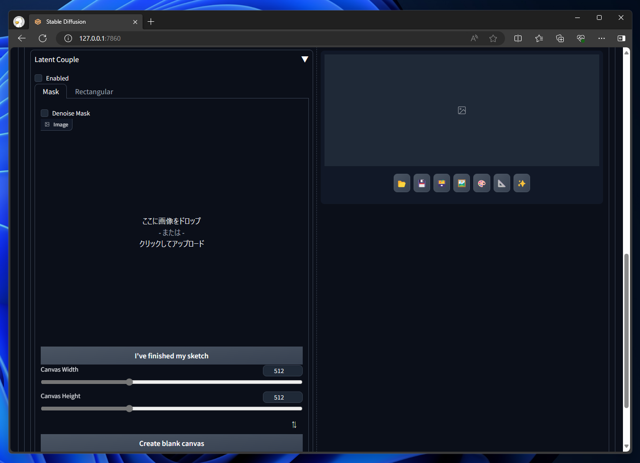Image resolution: width=640 pixels, height=463 pixels.
Task: Click the Canvas Height label
Action: (x=60, y=396)
